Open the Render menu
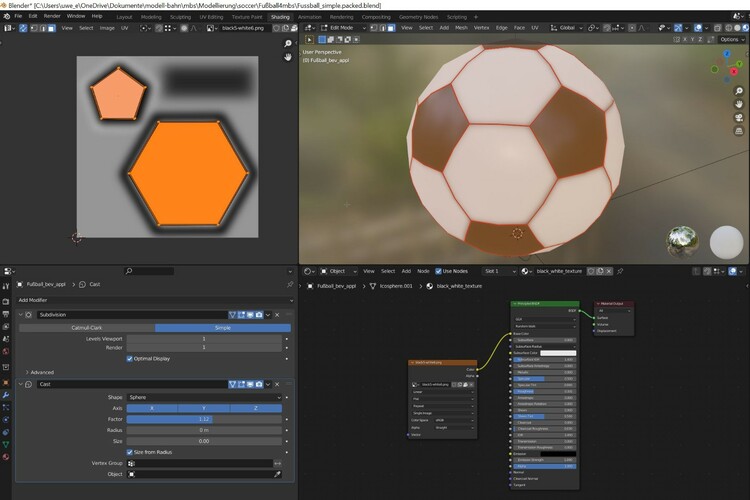Image resolution: width=750 pixels, height=500 pixels. [x=52, y=17]
